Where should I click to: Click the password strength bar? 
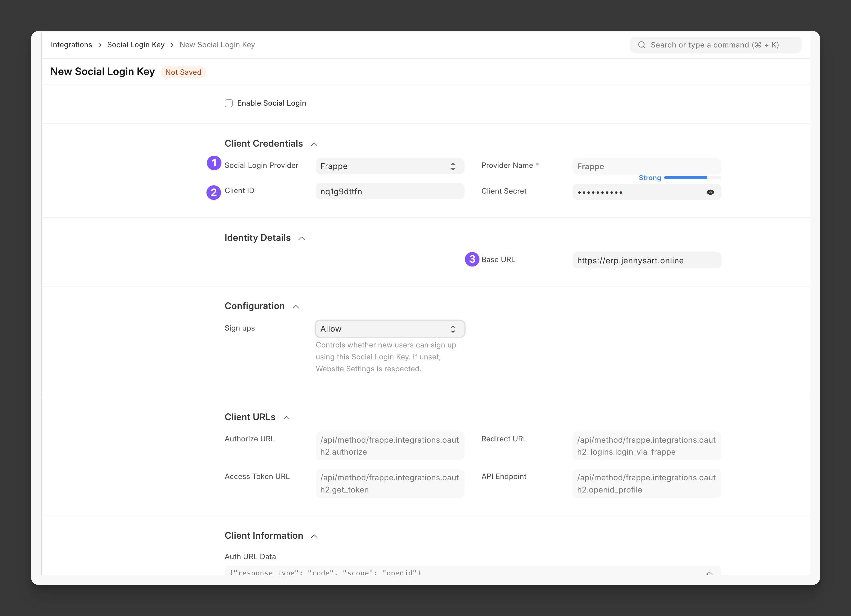tap(692, 177)
